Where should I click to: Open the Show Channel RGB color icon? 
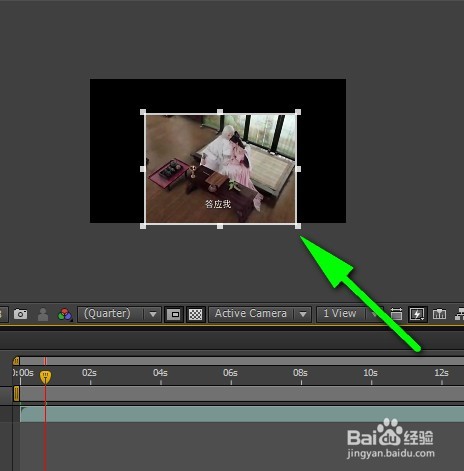pos(65,314)
